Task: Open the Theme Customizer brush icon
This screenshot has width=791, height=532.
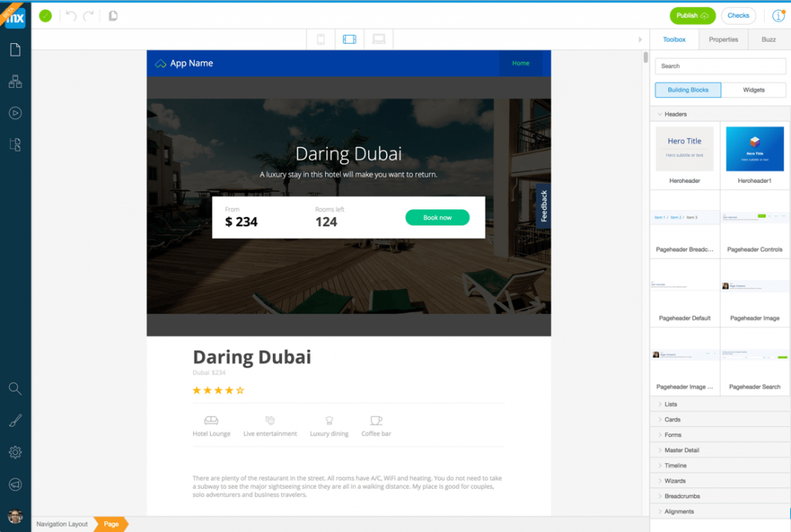Action: click(x=15, y=421)
